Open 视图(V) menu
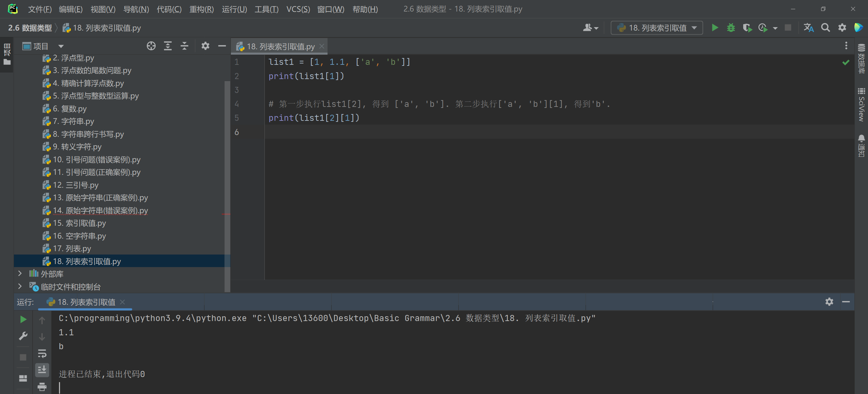The image size is (868, 394). pyautogui.click(x=103, y=9)
